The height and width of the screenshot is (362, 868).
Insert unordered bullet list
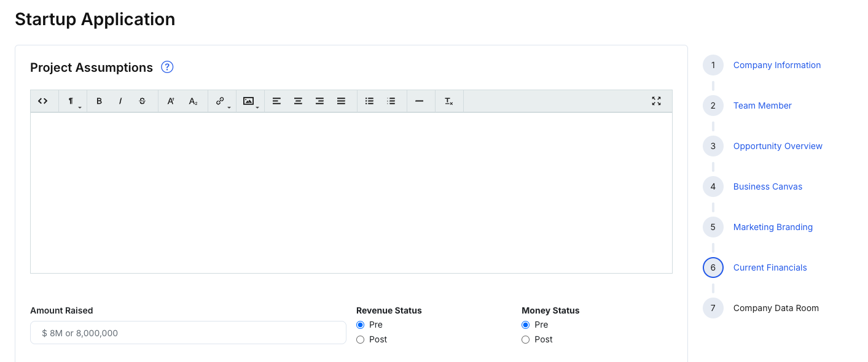coord(369,101)
